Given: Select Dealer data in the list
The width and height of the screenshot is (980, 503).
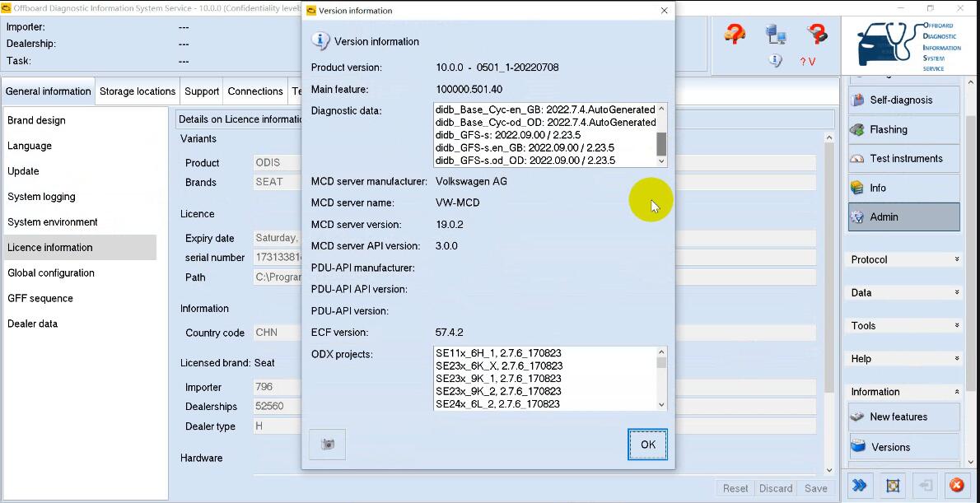Looking at the screenshot, I should click(x=80, y=324).
